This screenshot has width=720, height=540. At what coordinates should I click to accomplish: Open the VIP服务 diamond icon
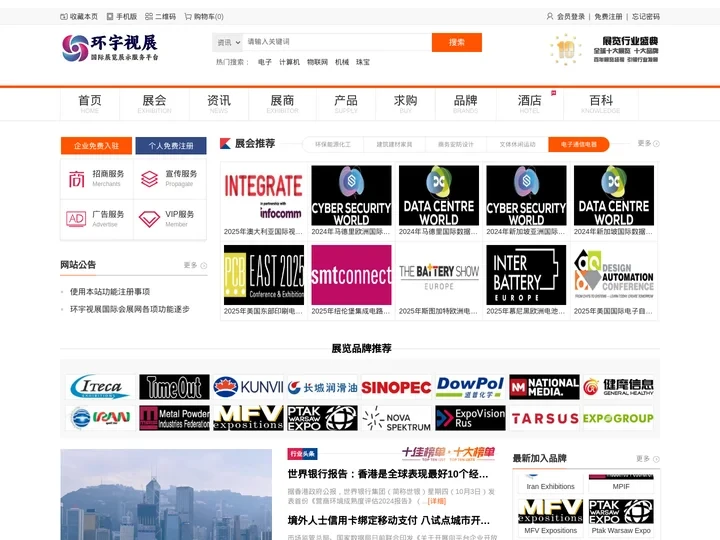(149, 219)
